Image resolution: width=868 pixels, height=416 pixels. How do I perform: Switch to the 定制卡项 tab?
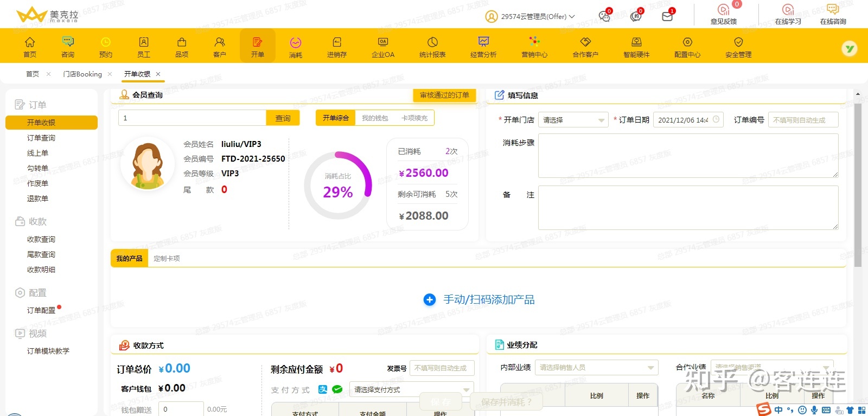(x=167, y=258)
